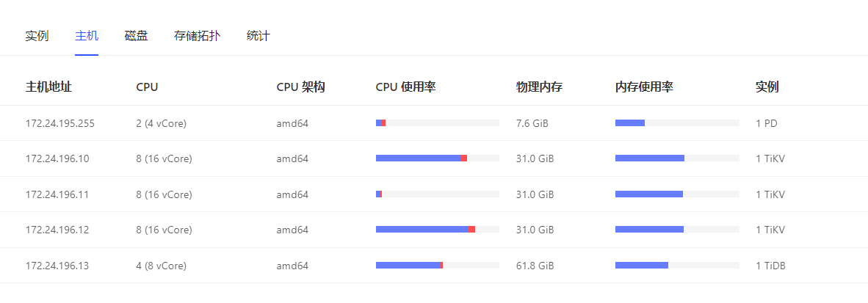Select the 主机 tab

tap(87, 35)
